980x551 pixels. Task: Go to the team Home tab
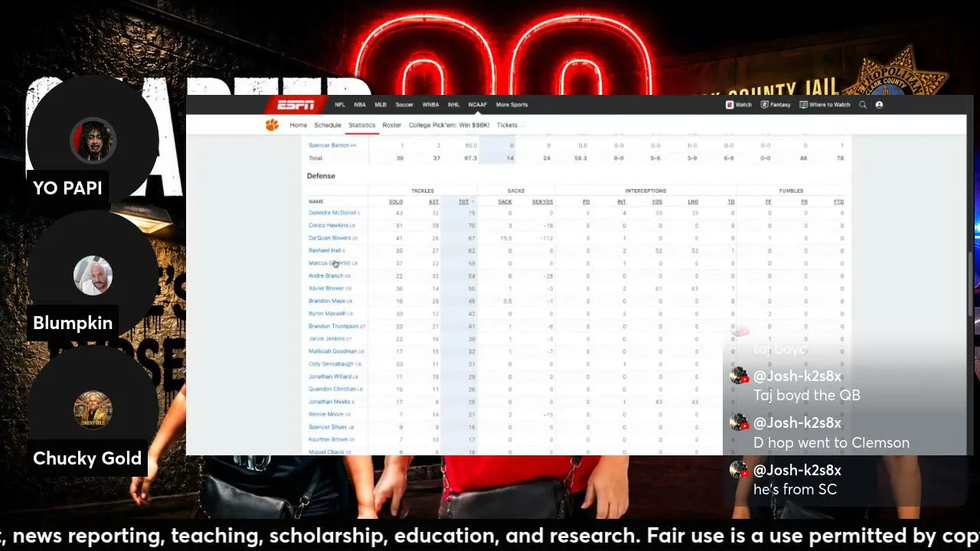point(299,125)
